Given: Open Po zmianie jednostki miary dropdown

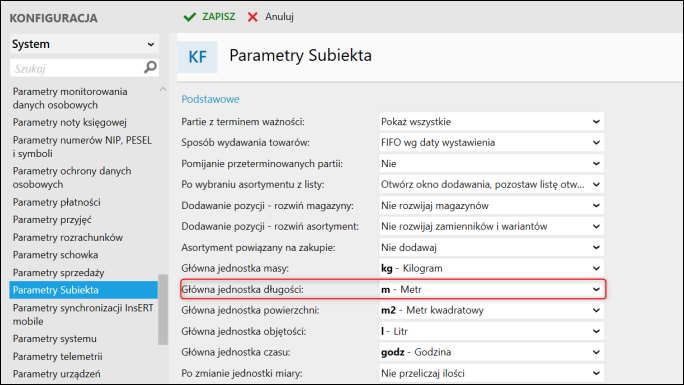Looking at the screenshot, I should [491, 373].
